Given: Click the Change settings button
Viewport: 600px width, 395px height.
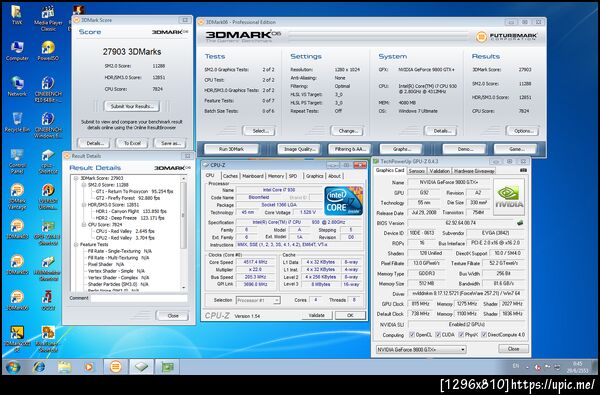Looking at the screenshot, I should coord(348,131).
